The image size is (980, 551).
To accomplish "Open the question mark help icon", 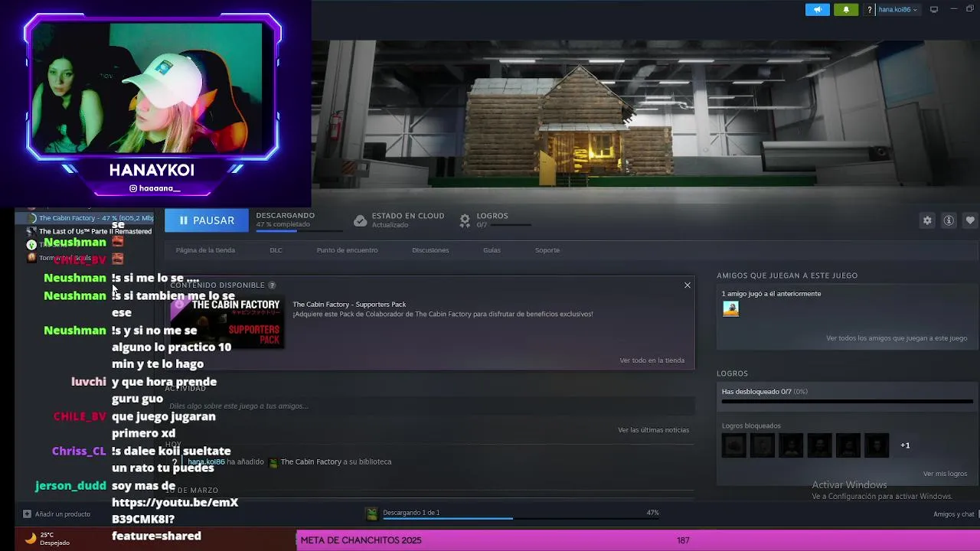I will pos(869,10).
